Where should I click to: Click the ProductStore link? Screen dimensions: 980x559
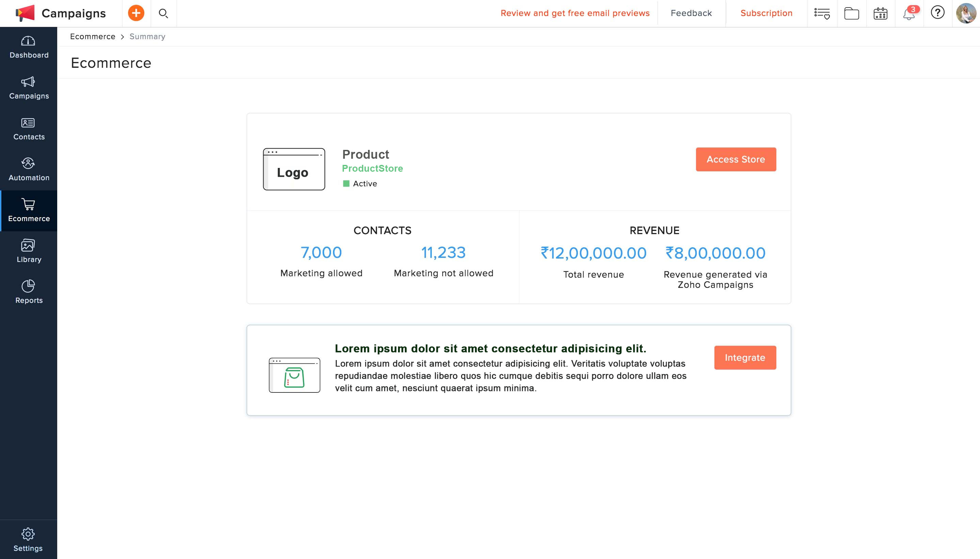coord(372,169)
